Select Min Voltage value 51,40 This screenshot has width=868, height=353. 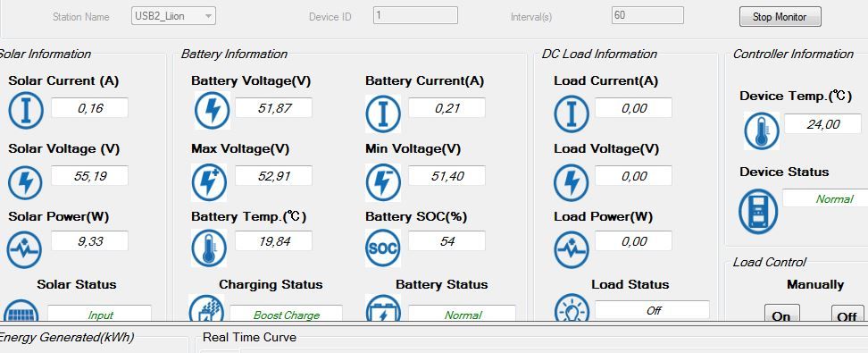(x=447, y=176)
